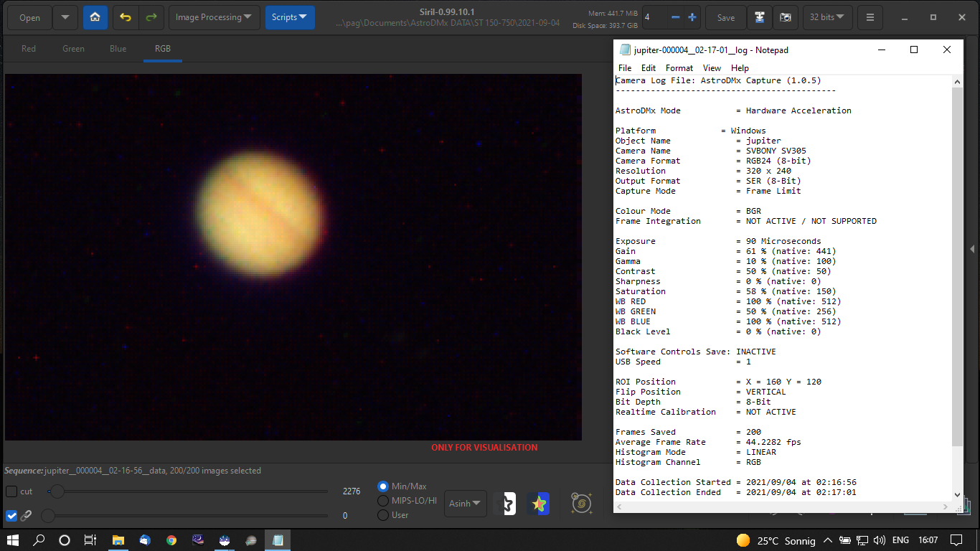Click the volume speaker tray icon
The width and height of the screenshot is (980, 551).
pos(880,540)
